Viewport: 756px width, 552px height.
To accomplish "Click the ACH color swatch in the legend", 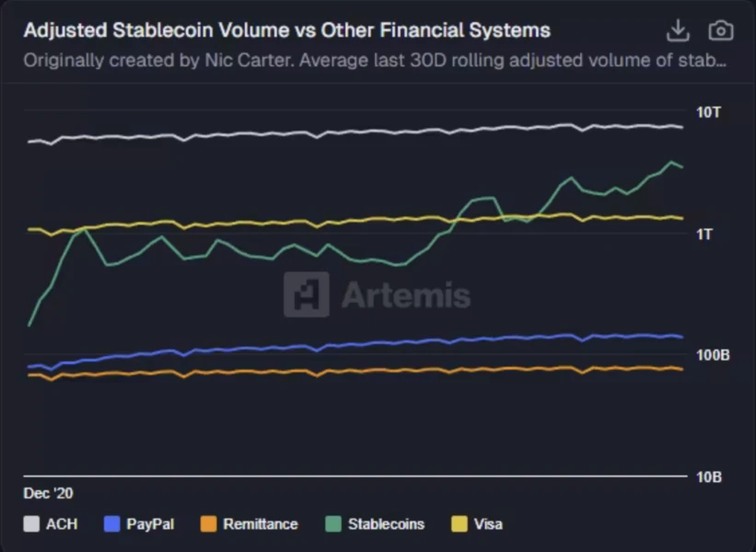I will [32, 523].
